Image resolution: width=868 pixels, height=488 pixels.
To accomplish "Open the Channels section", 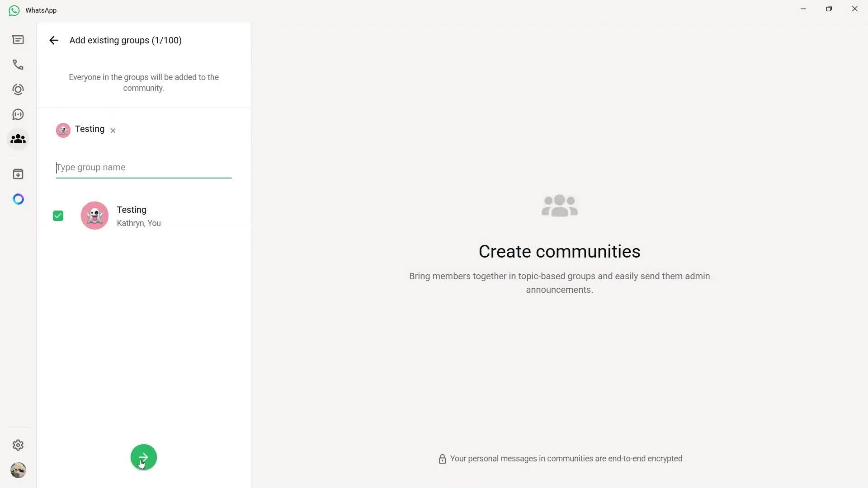I will (x=18, y=114).
